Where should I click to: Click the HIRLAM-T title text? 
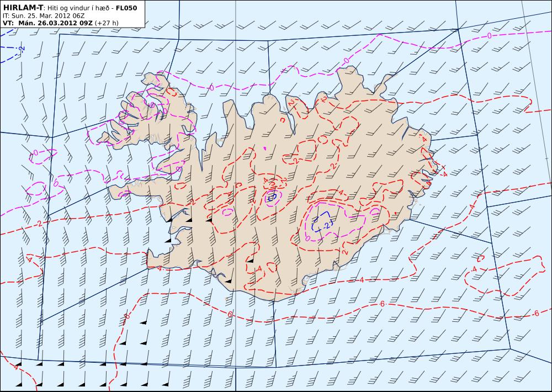tap(23, 8)
